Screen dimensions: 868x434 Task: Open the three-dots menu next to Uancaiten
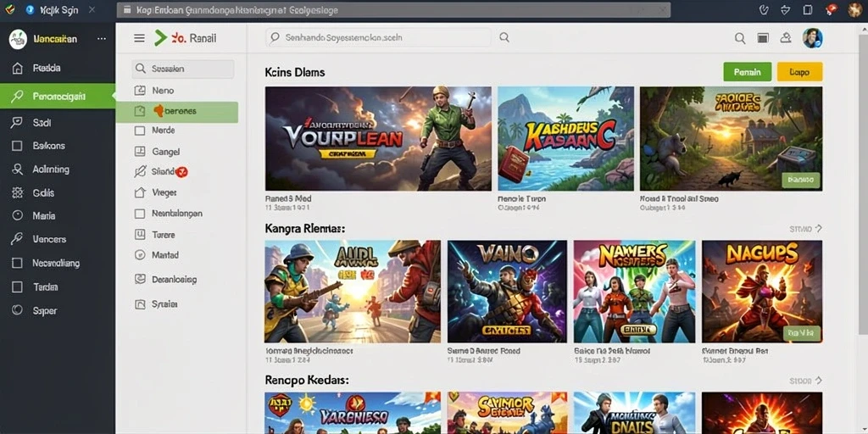102,39
